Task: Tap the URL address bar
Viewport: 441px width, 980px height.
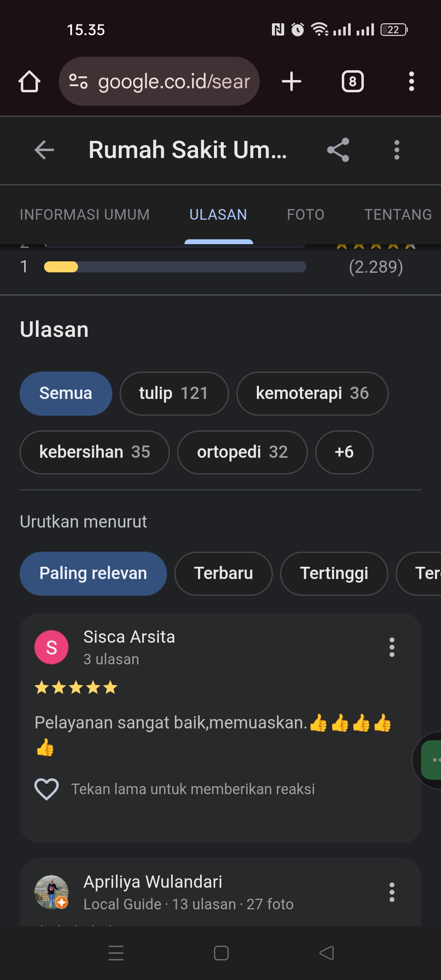Action: click(x=159, y=81)
